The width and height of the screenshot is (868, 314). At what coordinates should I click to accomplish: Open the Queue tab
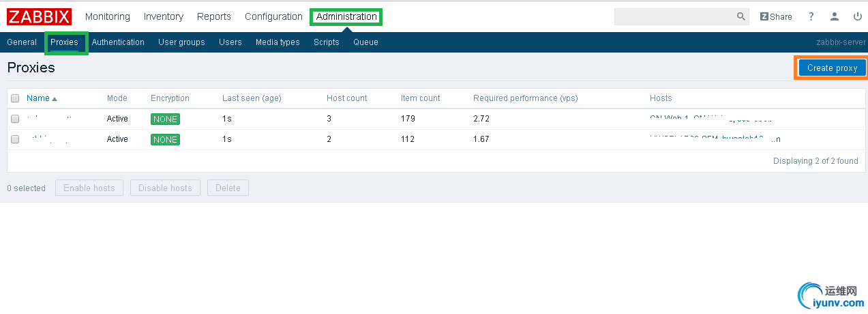pyautogui.click(x=365, y=42)
